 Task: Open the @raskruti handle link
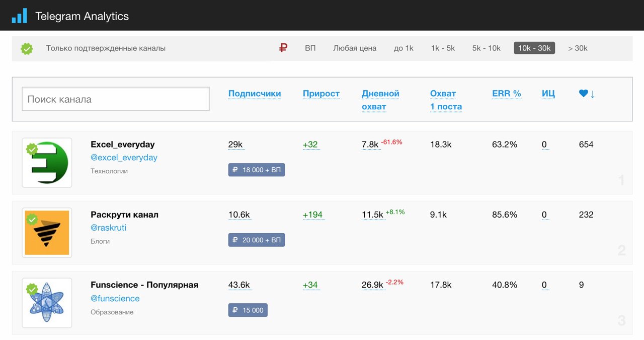[x=108, y=228]
